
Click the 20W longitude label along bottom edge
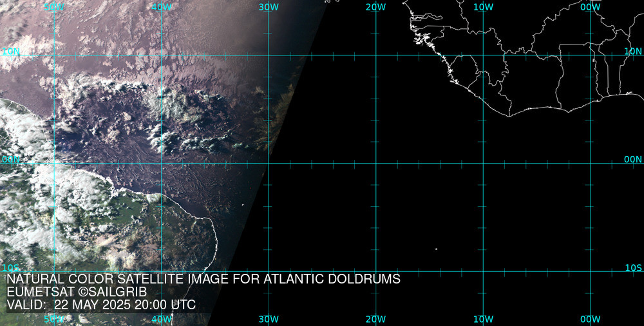tap(376, 319)
